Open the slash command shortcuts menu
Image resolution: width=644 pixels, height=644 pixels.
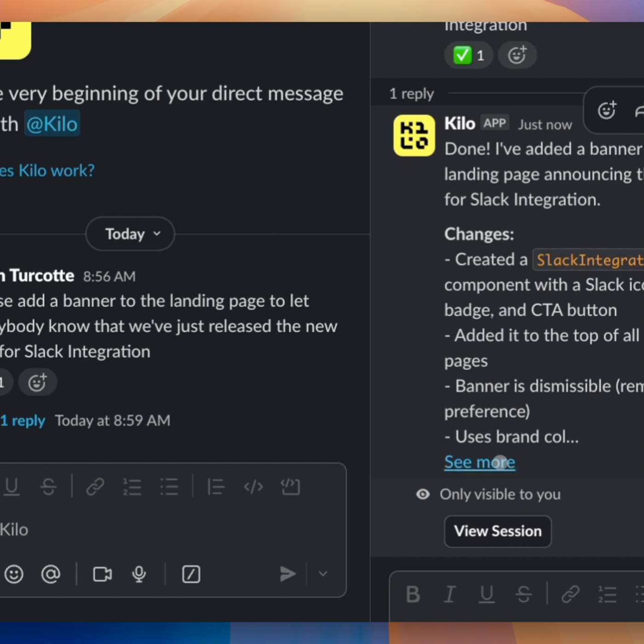pos(191,574)
